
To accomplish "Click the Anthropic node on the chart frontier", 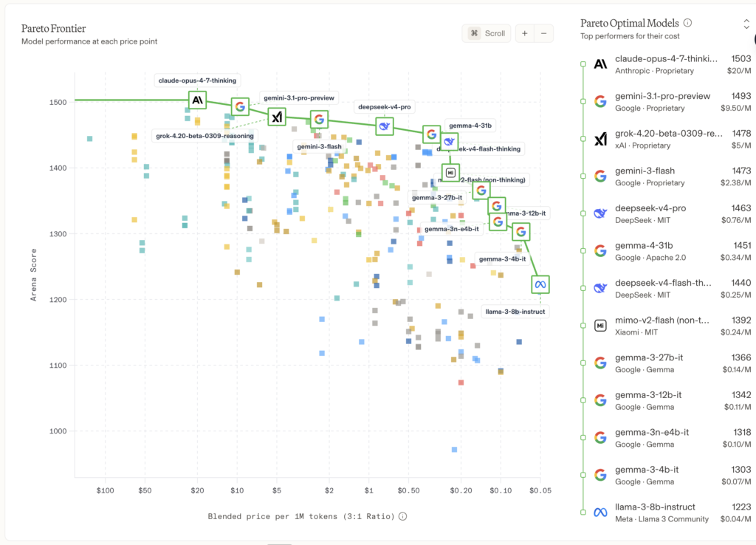I will click(x=197, y=100).
